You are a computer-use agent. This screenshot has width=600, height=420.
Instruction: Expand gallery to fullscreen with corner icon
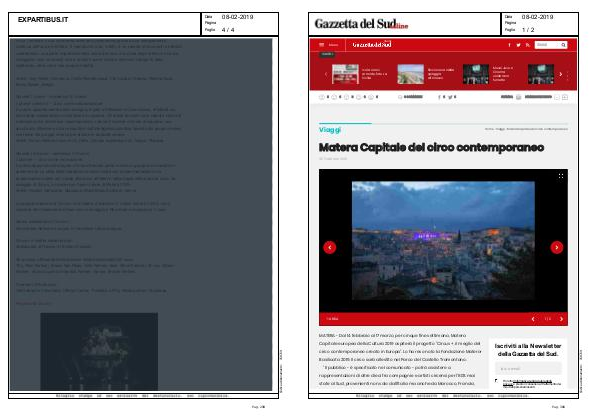point(561,176)
